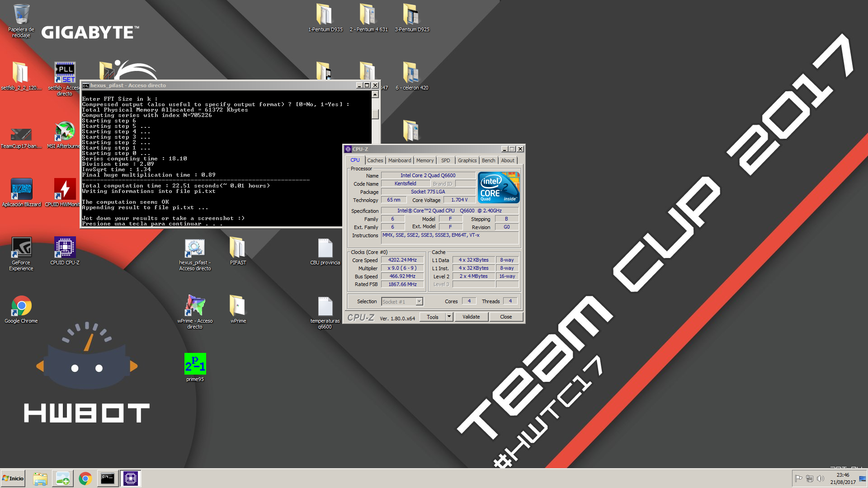
Task: Open TeamCup17-banner image file
Action: [x=21, y=137]
